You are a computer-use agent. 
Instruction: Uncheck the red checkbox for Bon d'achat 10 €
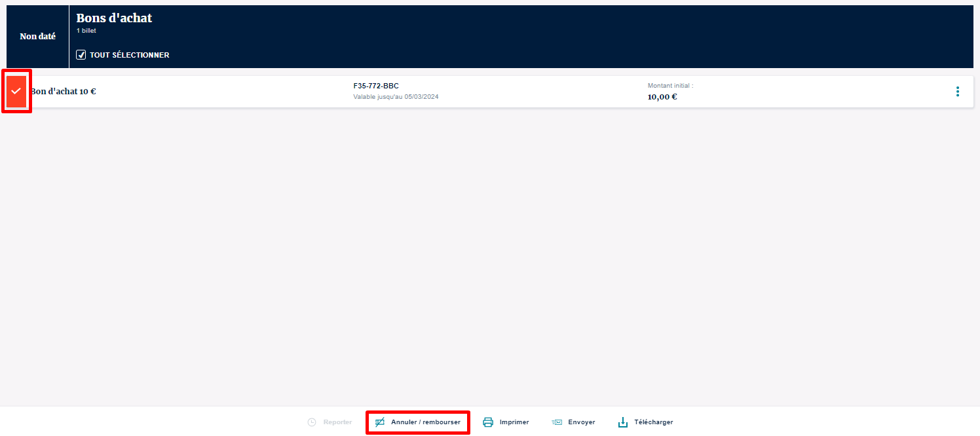(16, 91)
